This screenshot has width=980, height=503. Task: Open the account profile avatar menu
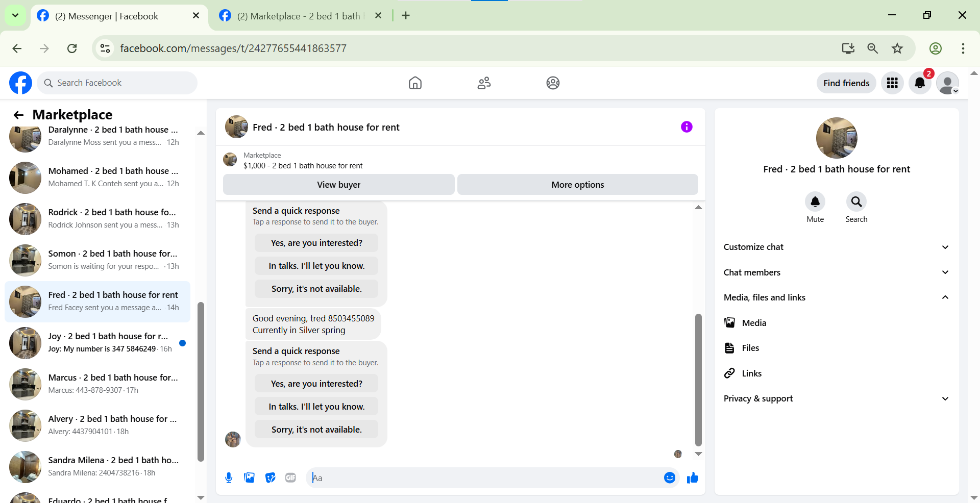[x=947, y=83]
